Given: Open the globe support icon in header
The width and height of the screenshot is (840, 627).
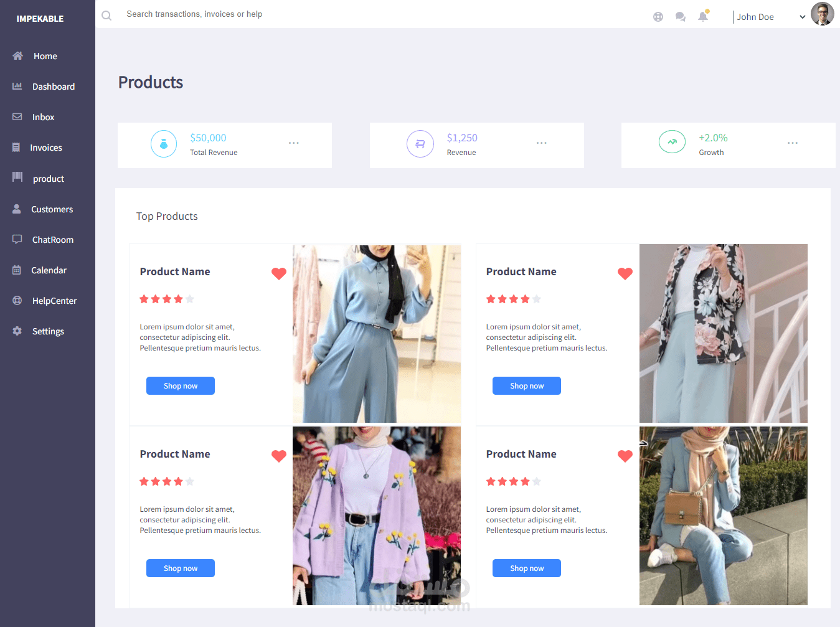Looking at the screenshot, I should point(658,17).
